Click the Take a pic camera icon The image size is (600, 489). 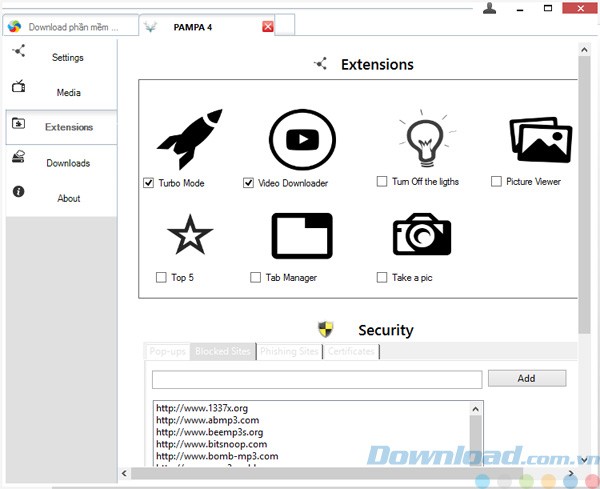click(x=421, y=236)
